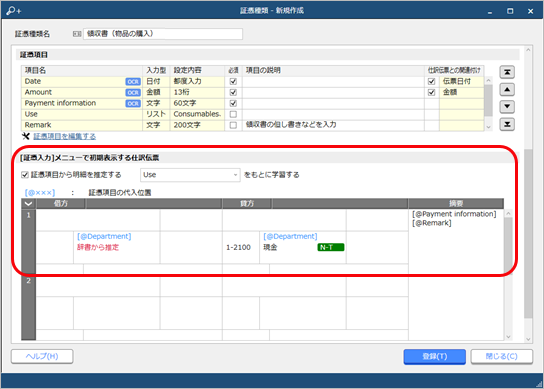Move item to bottom with bottom-arrow button
544x389 pixels.
[507, 124]
